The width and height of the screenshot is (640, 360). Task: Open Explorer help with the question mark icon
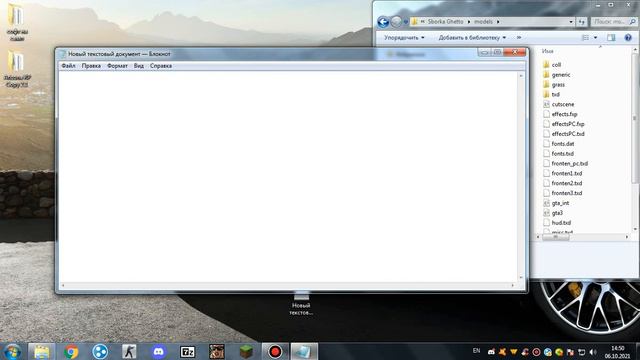[x=628, y=38]
